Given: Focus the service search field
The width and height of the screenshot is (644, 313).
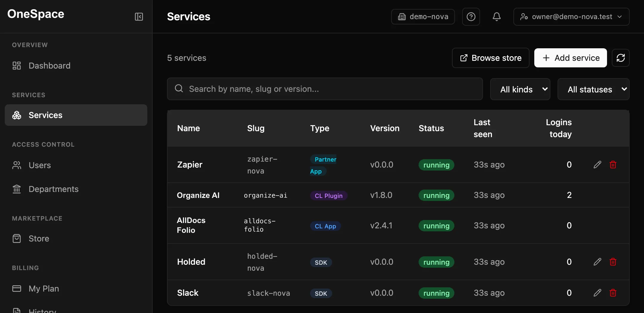Looking at the screenshot, I should pos(325,89).
